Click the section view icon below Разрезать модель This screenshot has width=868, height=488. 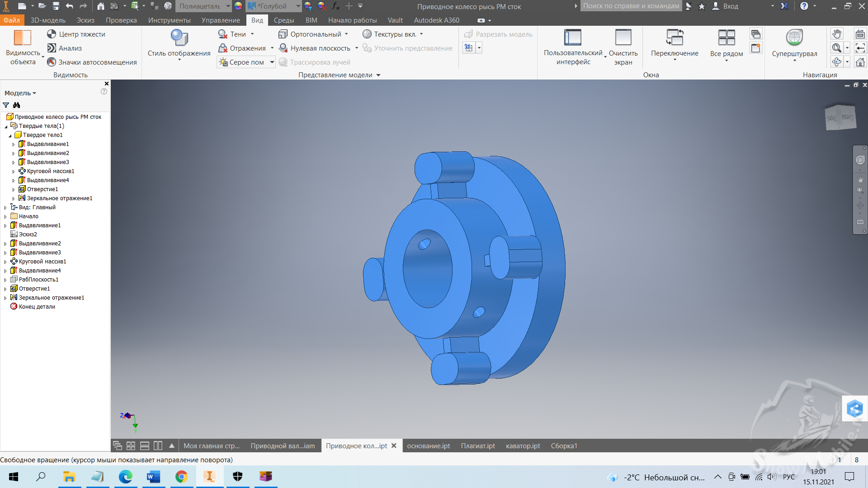coord(469,48)
